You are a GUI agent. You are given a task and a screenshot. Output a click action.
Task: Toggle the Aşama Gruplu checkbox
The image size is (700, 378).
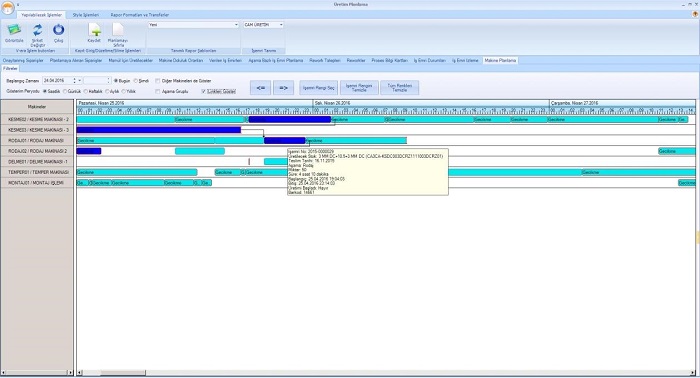[x=158, y=91]
